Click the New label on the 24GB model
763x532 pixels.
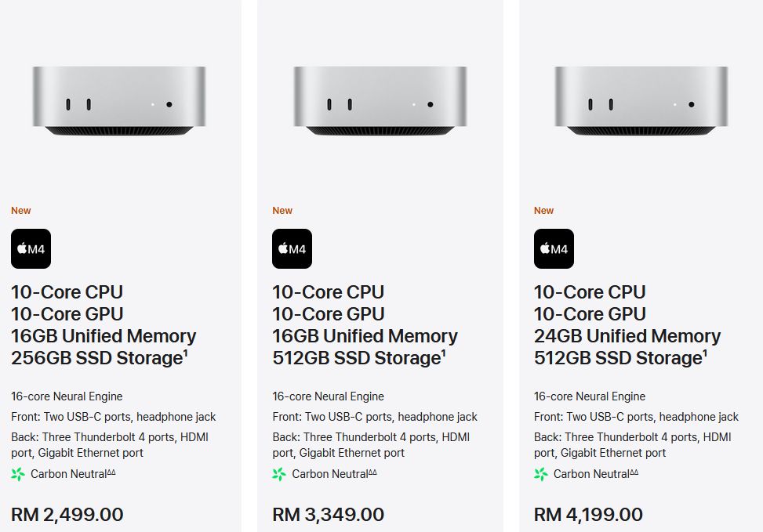point(543,211)
